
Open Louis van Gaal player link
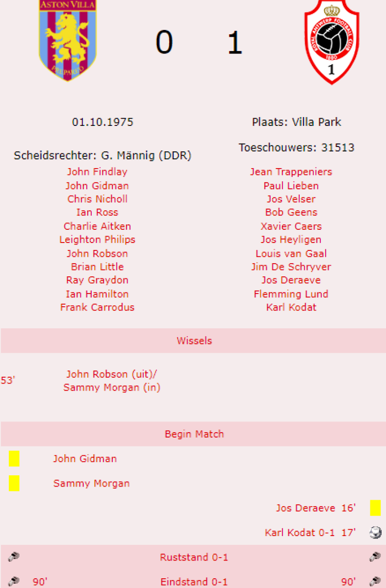pyautogui.click(x=291, y=253)
